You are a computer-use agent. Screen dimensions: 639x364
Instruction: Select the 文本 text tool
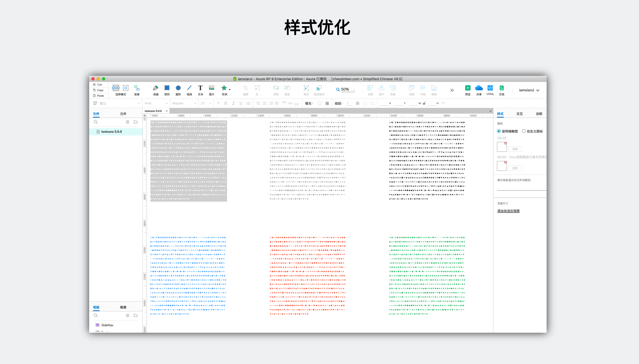click(200, 88)
